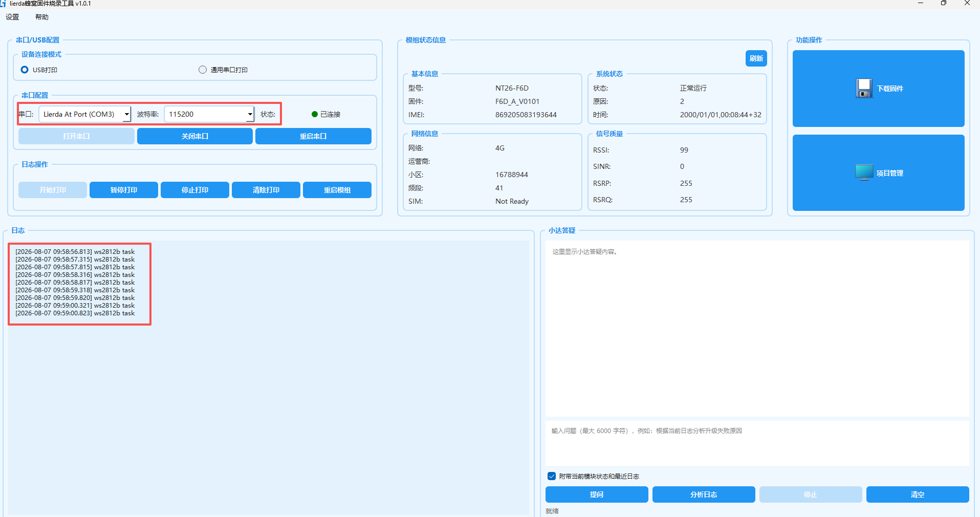Screen dimensions: 980x517
Task: Click the 清除打印 button
Action: click(x=266, y=190)
